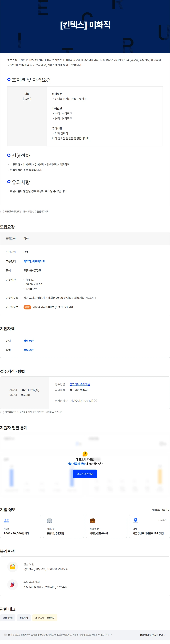Select the 환경미화원 tag

(8, 617)
